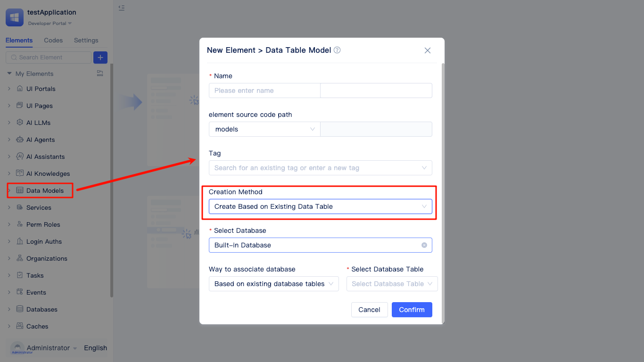This screenshot has width=644, height=362.
Task: Clear the Built-in Database selection
Action: pos(424,245)
